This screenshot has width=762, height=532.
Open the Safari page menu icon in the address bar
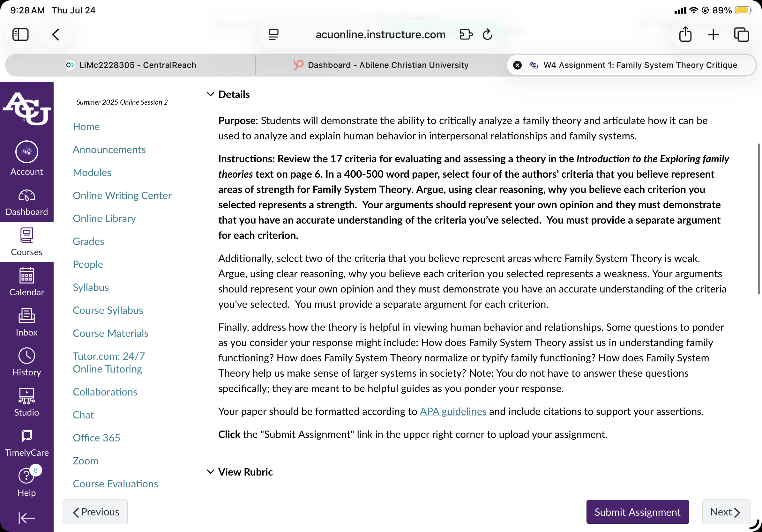(273, 34)
